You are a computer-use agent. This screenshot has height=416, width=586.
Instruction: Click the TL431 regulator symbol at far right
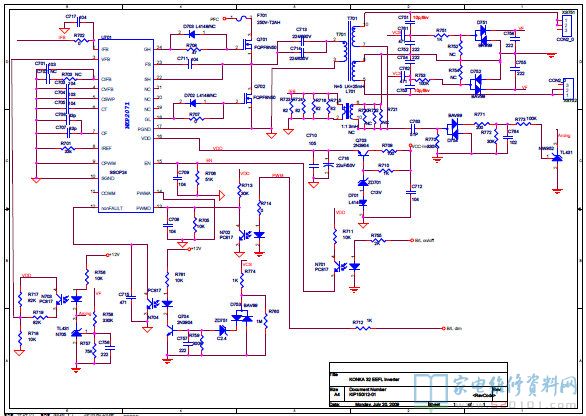click(557, 158)
